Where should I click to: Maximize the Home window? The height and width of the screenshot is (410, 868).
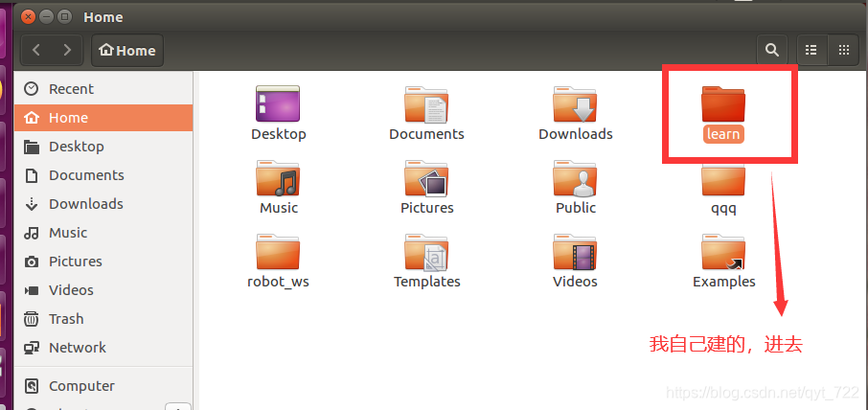(x=65, y=16)
